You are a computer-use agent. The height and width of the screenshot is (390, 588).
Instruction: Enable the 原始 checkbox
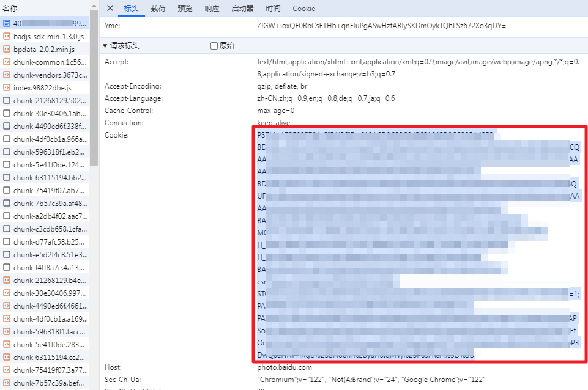tap(214, 46)
